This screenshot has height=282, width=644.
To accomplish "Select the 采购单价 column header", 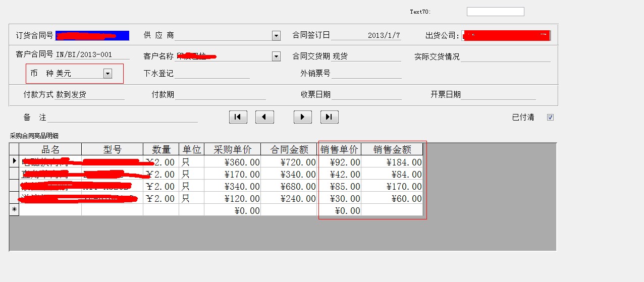I will 232,149.
